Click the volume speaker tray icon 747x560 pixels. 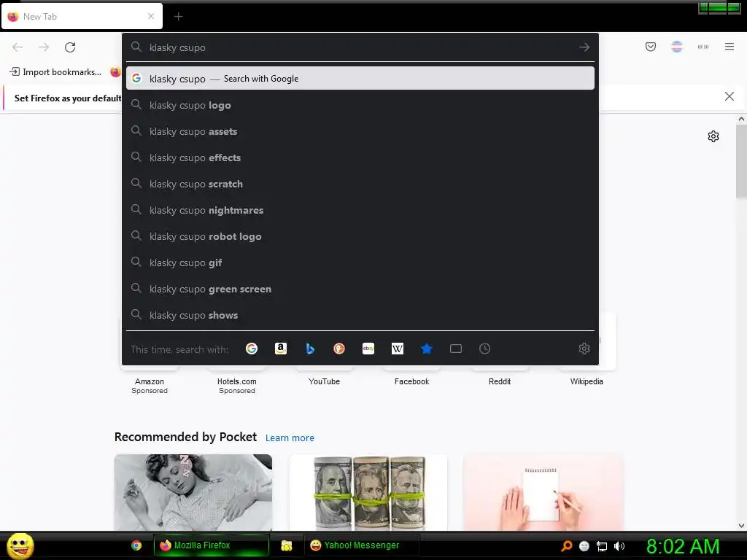pyautogui.click(x=619, y=546)
